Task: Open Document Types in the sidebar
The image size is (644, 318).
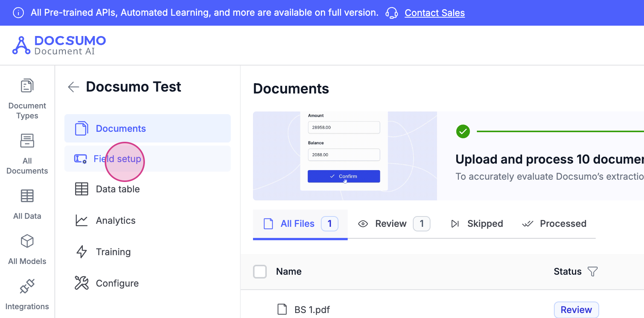Action: (27, 99)
